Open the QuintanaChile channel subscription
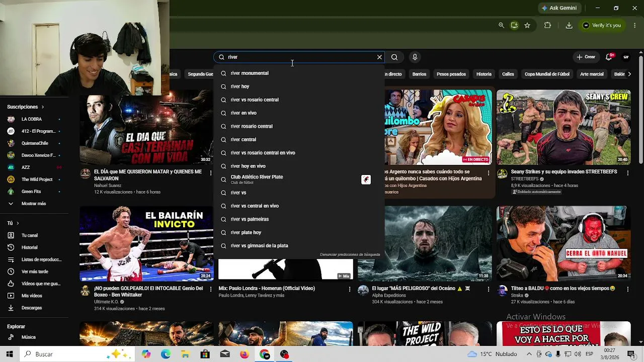 point(34,143)
